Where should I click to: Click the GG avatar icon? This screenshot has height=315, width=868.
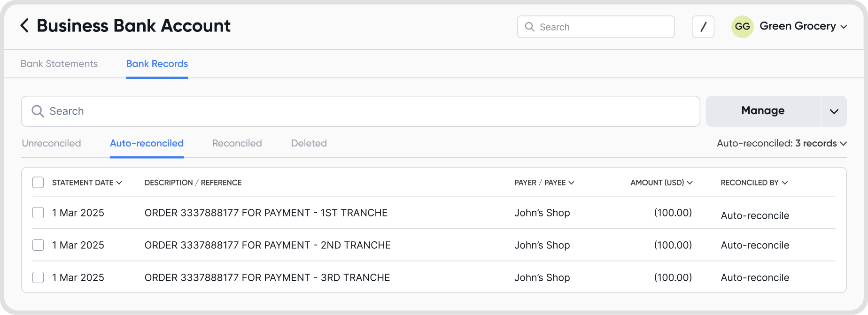click(x=742, y=27)
